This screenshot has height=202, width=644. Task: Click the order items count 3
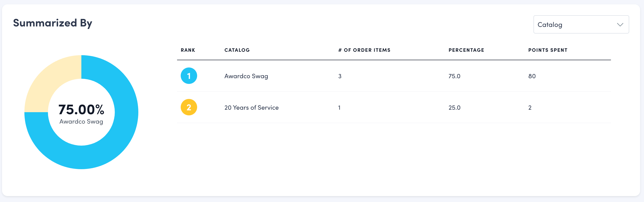click(340, 76)
